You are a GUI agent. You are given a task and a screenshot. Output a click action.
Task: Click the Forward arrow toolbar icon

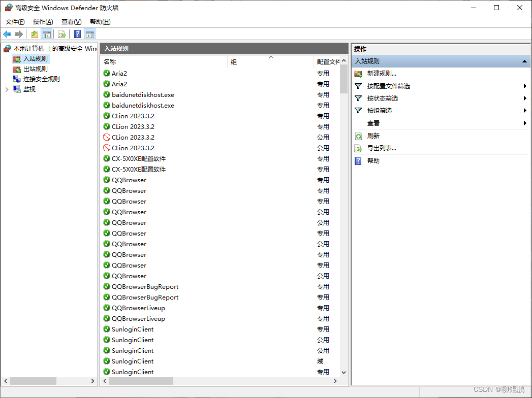point(19,34)
